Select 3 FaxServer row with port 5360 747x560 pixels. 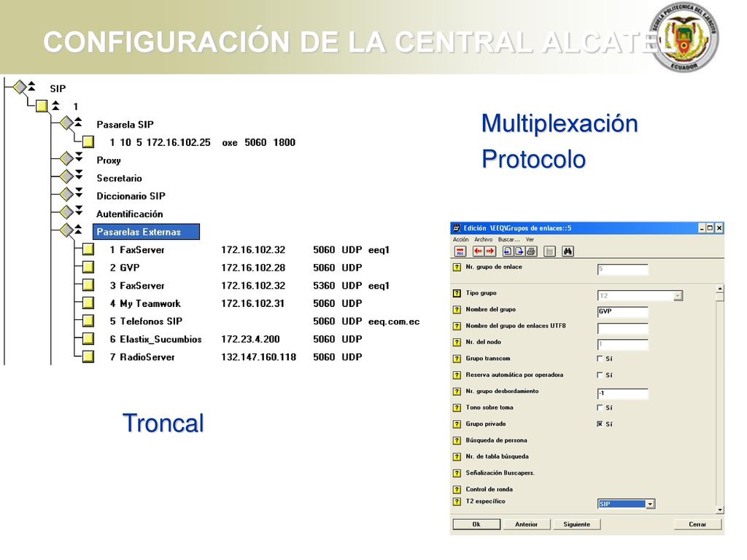[x=249, y=286]
